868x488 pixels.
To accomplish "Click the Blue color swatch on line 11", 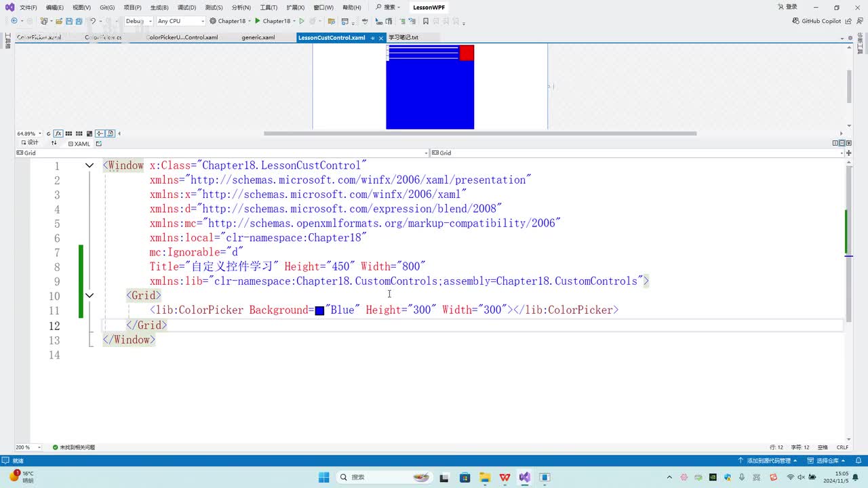I will coord(319,310).
